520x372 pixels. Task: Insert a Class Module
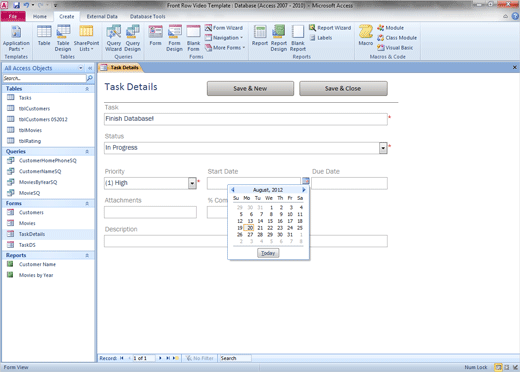tap(397, 38)
